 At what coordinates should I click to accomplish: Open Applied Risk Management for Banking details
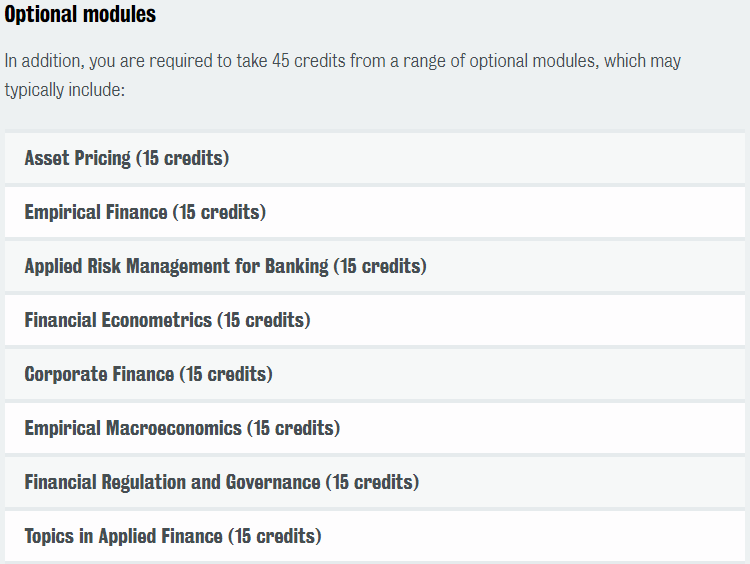click(375, 266)
